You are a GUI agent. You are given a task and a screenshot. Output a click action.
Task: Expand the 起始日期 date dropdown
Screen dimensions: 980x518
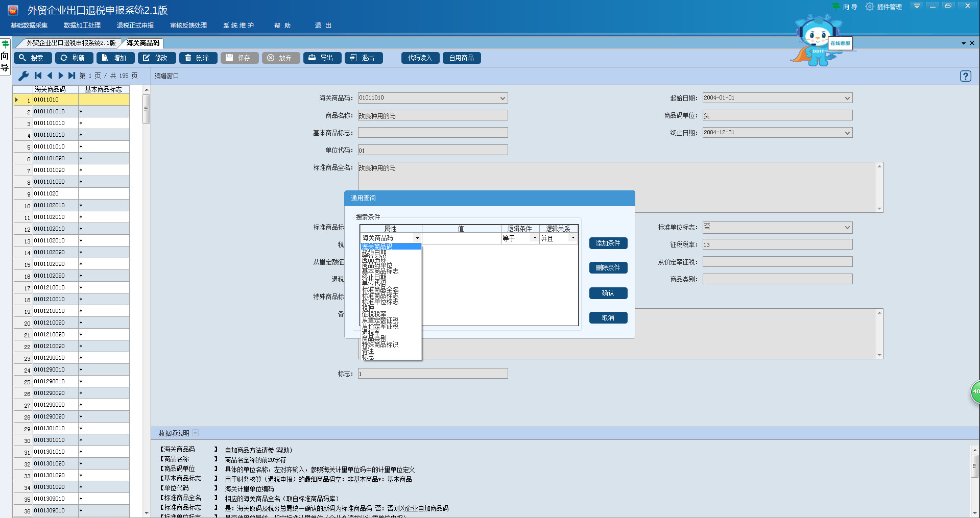847,98
